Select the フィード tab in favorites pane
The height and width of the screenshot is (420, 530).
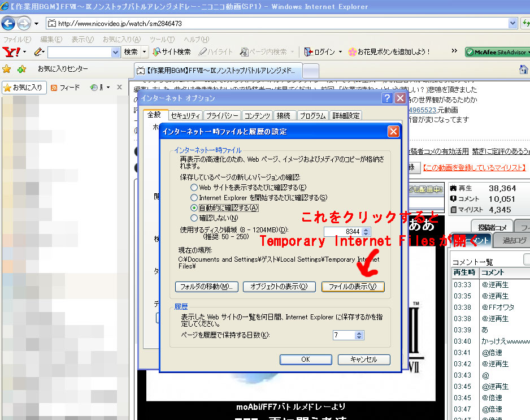tap(65, 88)
